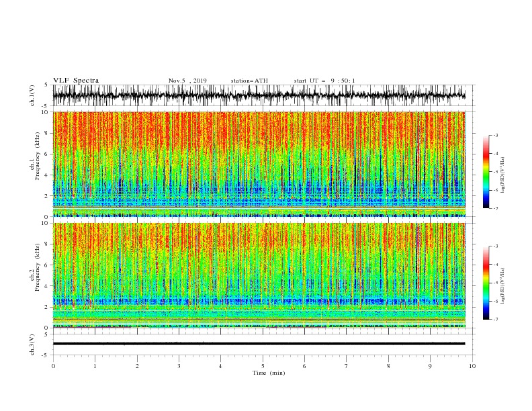Click the "station=ATH" header label

(x=249, y=81)
